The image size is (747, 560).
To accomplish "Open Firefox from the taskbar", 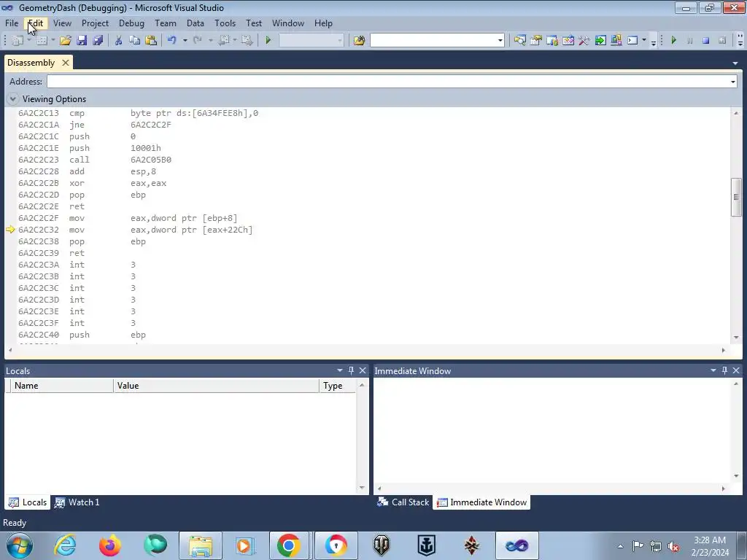I will [x=109, y=545].
